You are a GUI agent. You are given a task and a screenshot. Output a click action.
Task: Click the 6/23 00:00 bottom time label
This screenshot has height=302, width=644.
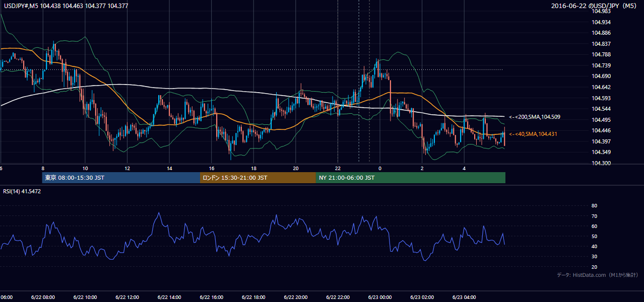[379, 297]
